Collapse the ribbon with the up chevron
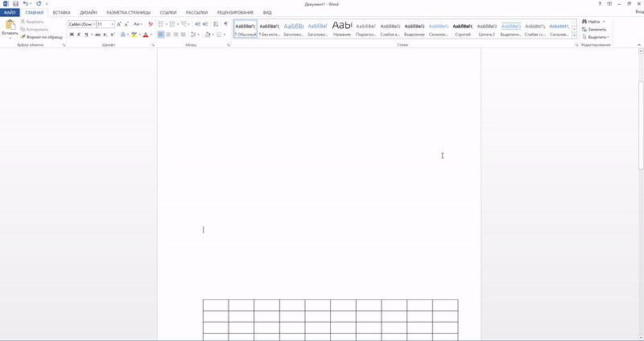This screenshot has height=341, width=644. pyautogui.click(x=639, y=45)
